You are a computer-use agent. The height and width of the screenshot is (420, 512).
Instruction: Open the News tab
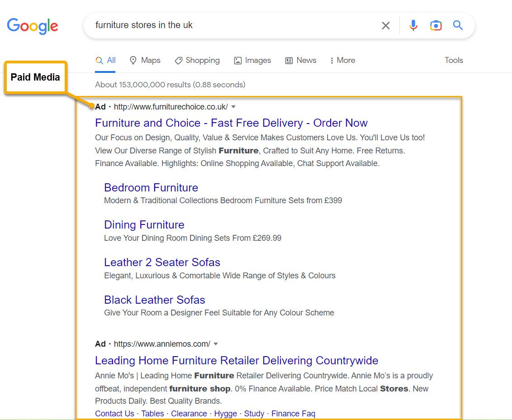pos(301,61)
